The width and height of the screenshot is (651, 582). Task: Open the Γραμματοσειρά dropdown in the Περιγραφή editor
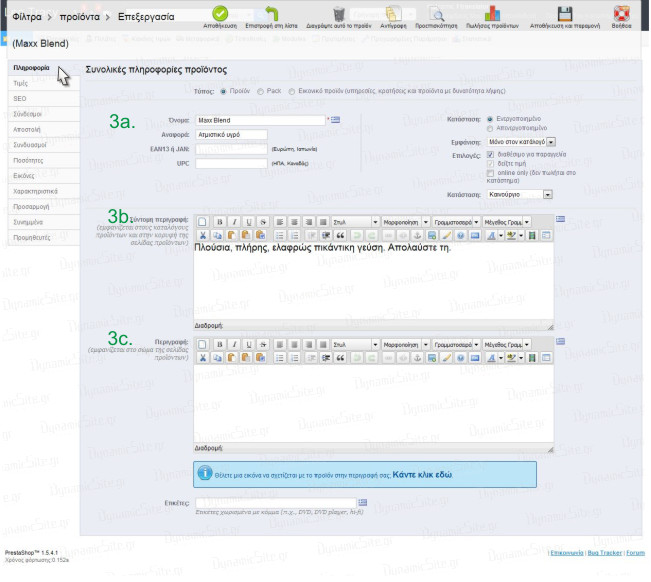[456, 345]
